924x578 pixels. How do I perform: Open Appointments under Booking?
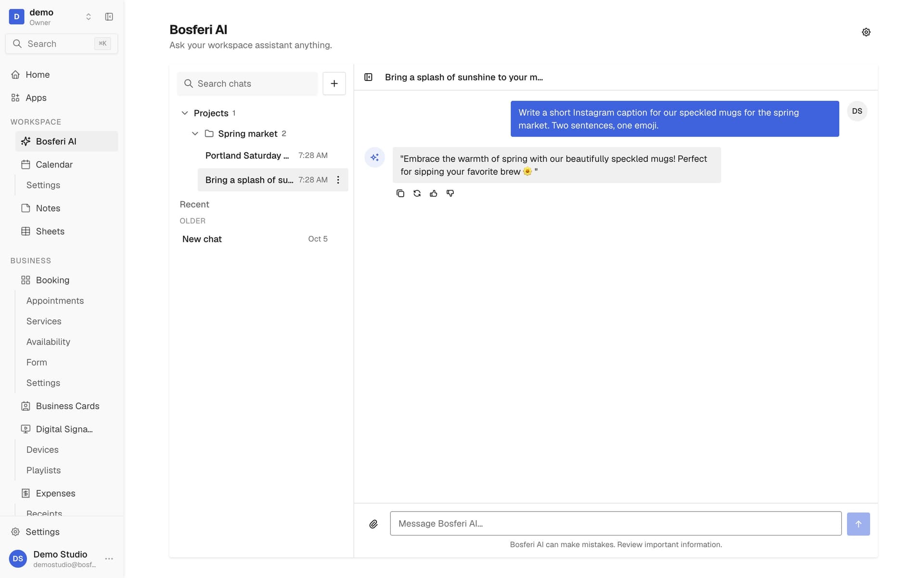pyautogui.click(x=55, y=301)
